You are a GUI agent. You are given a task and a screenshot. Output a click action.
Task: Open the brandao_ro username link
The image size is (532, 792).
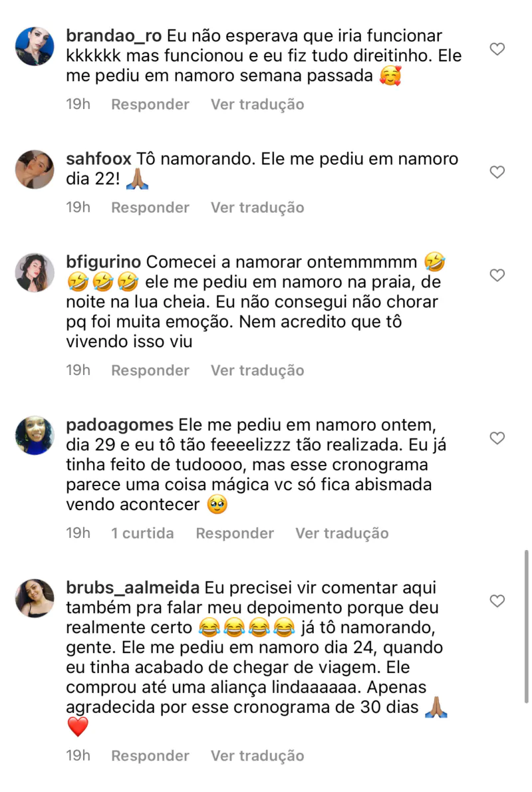114,36
